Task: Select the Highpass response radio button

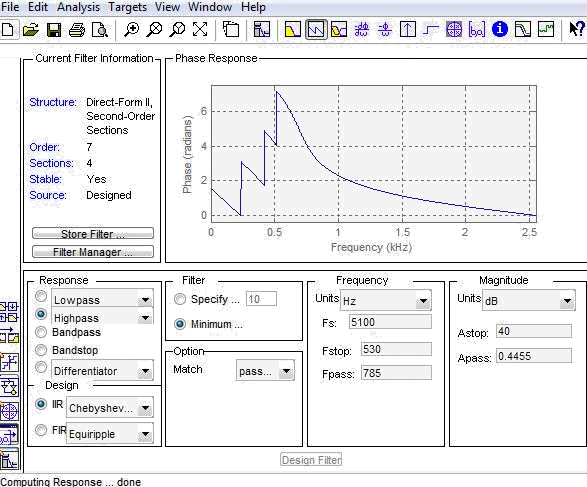Action: click(41, 314)
